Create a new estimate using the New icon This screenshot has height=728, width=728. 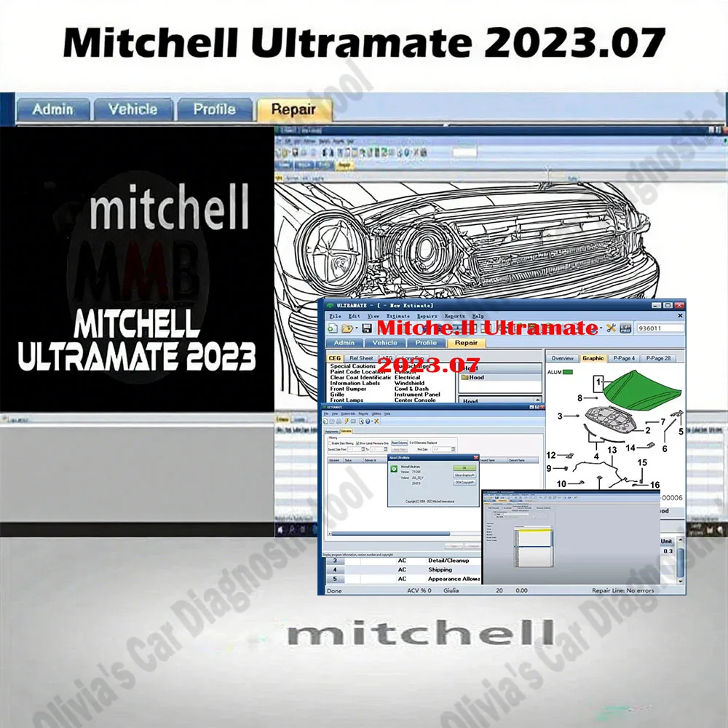(x=333, y=328)
